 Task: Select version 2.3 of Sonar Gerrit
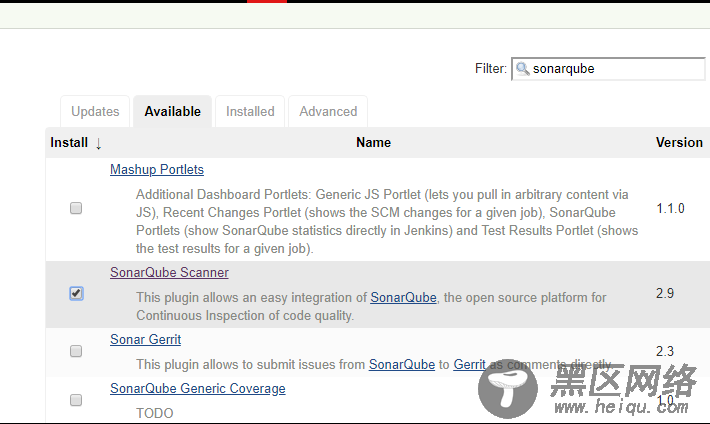pyautogui.click(x=665, y=351)
